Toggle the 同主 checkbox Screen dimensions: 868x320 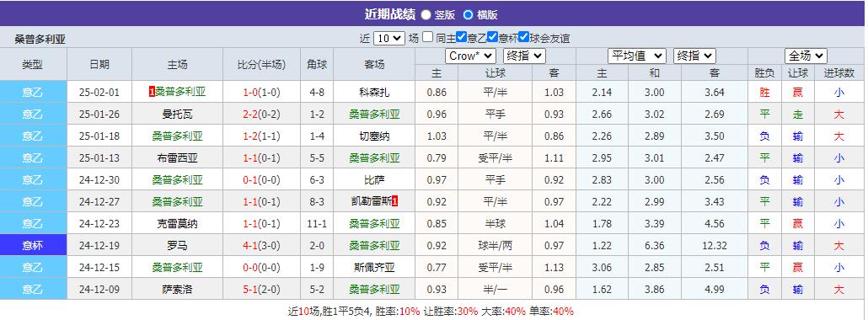click(x=427, y=37)
